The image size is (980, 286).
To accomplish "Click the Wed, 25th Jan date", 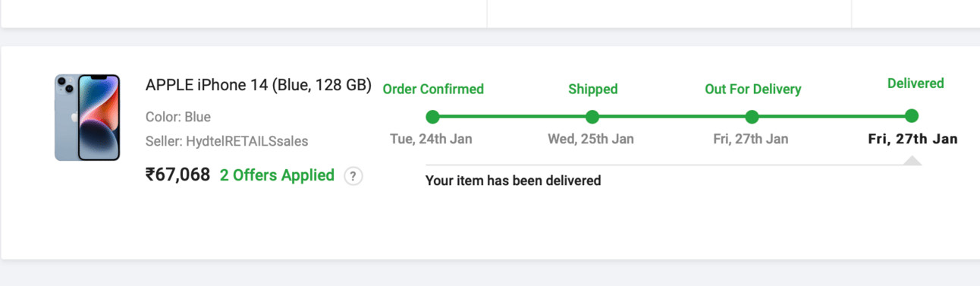I will pyautogui.click(x=591, y=139).
